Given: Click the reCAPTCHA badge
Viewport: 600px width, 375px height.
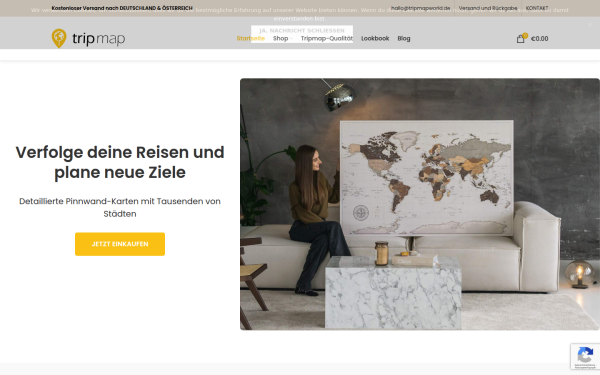Looking at the screenshot, I should click(x=585, y=357).
